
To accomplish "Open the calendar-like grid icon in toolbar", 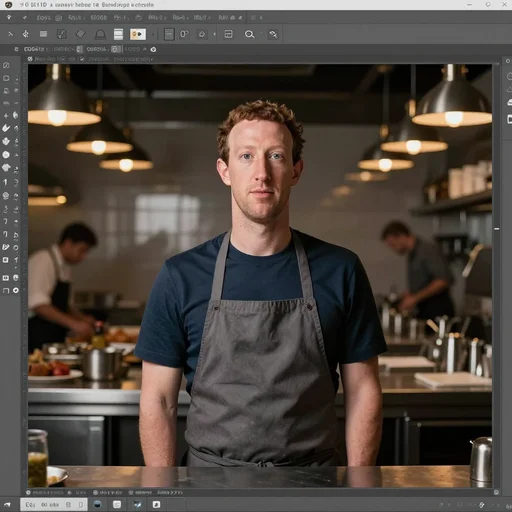I will tap(229, 34).
